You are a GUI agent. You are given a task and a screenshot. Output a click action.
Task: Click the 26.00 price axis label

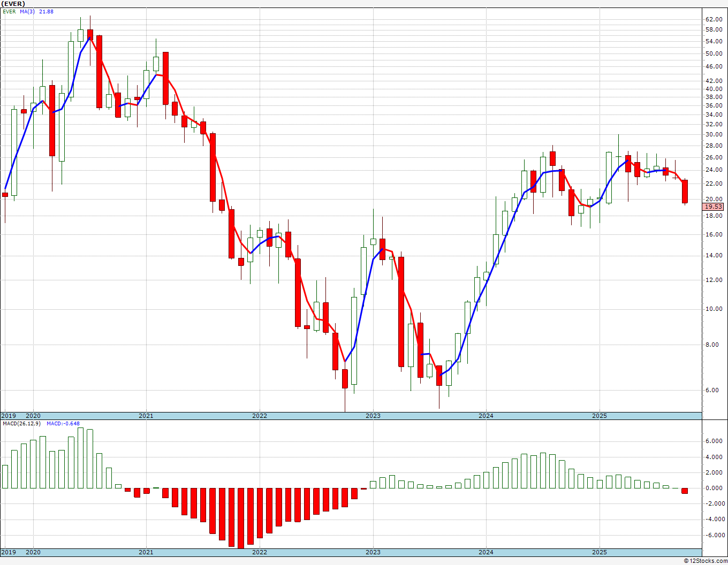click(x=714, y=157)
